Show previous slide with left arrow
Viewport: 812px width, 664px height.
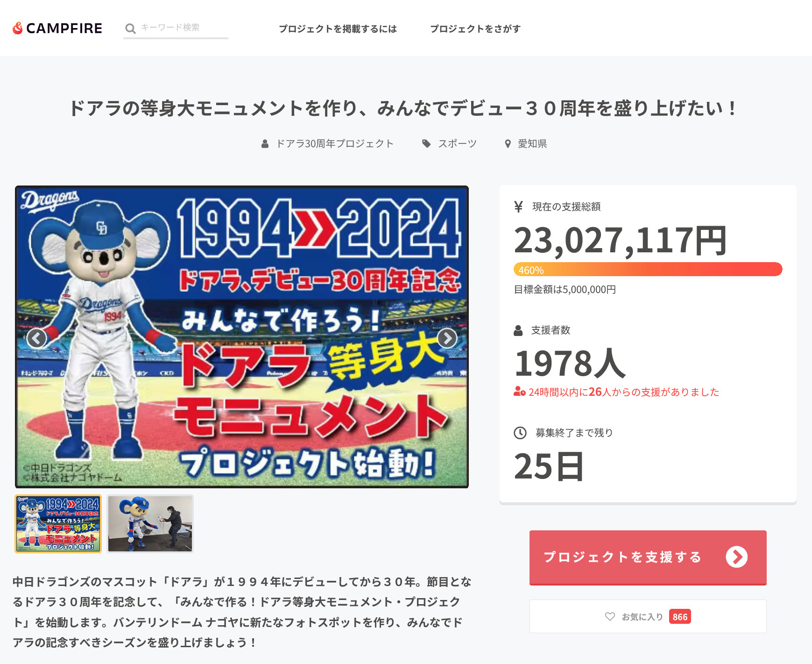click(x=36, y=338)
